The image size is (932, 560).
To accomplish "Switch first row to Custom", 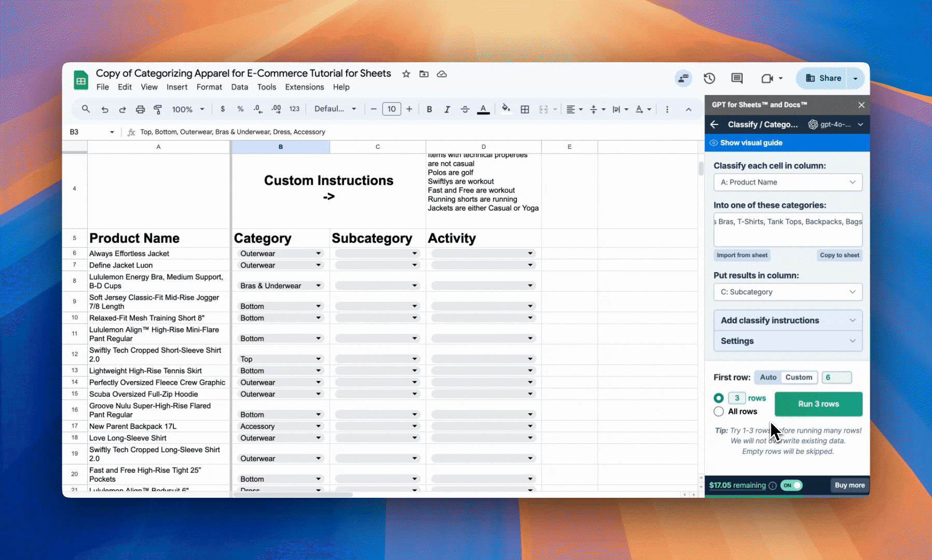I will coord(799,377).
